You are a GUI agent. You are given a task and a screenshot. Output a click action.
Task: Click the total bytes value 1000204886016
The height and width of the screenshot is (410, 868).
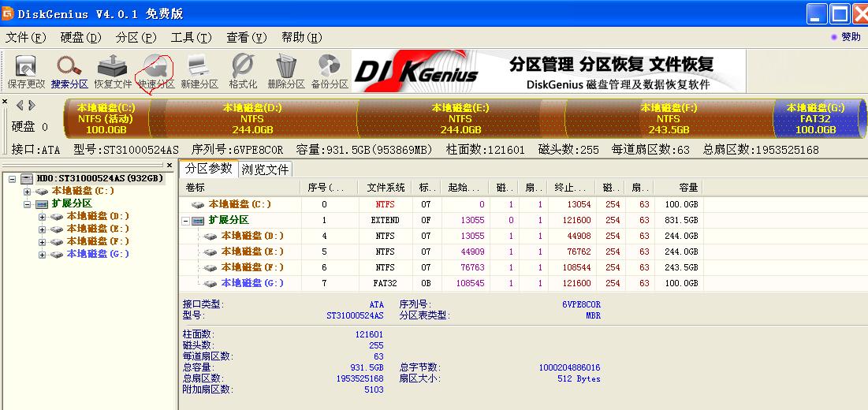pyautogui.click(x=569, y=367)
